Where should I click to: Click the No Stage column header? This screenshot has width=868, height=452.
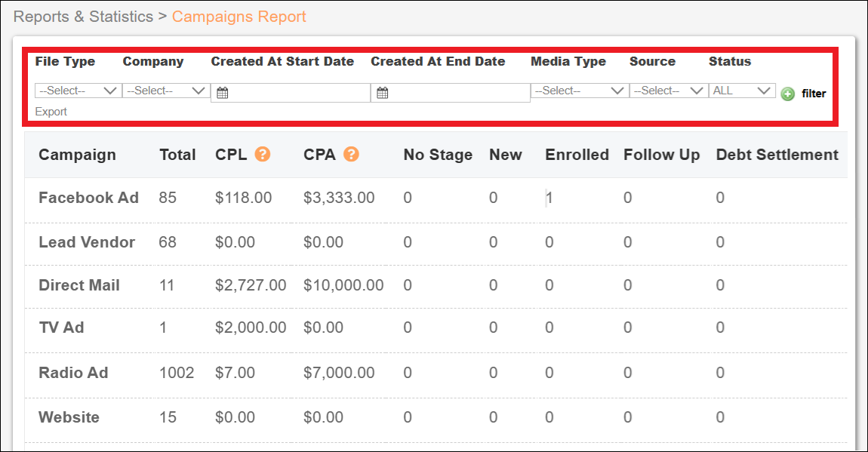click(438, 155)
